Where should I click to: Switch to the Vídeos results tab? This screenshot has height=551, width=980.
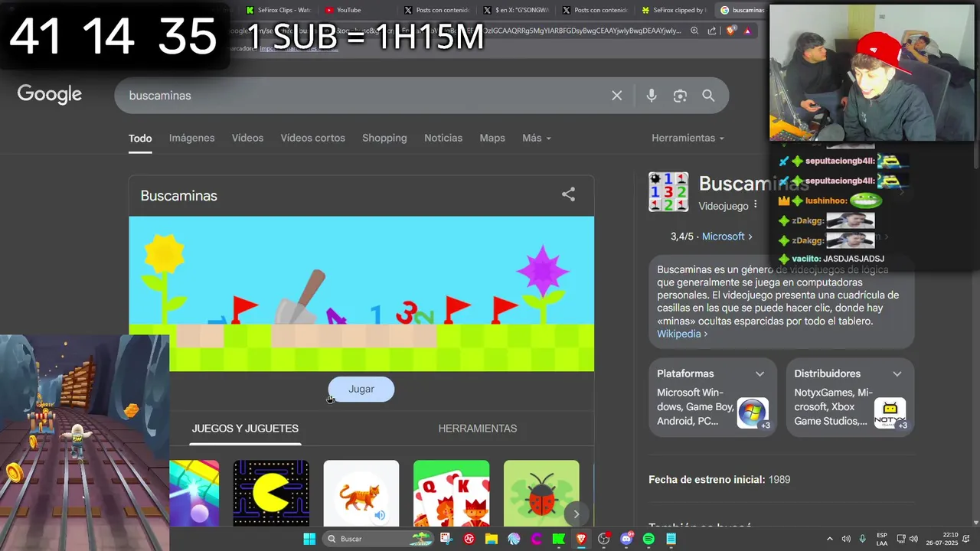tap(247, 138)
